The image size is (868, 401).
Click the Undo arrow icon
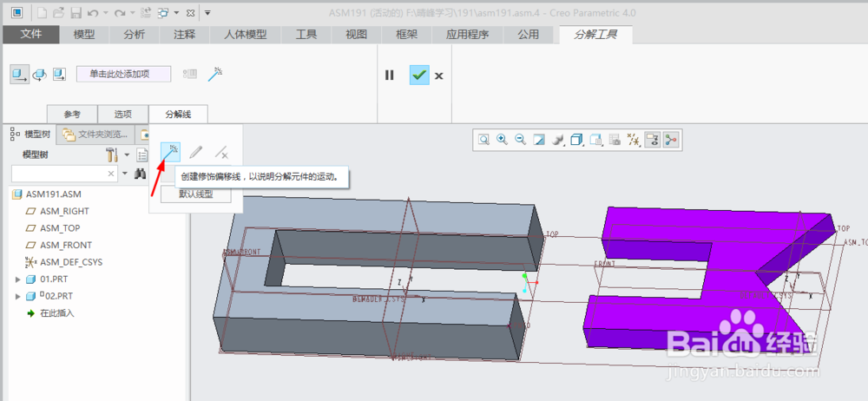(93, 12)
